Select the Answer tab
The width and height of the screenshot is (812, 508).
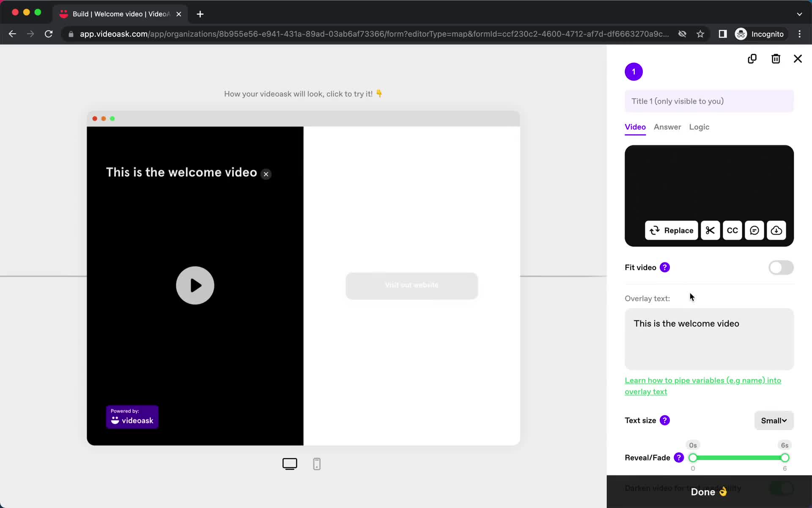[x=668, y=127]
